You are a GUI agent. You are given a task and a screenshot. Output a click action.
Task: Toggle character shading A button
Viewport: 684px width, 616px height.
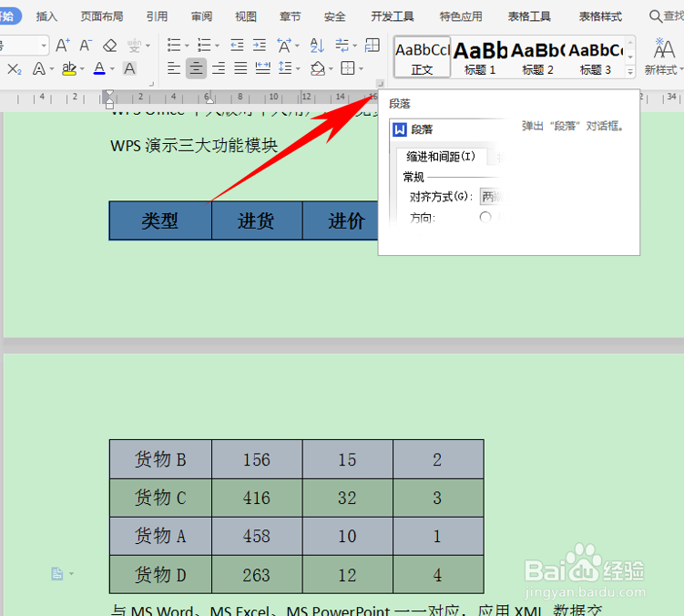pyautogui.click(x=129, y=68)
